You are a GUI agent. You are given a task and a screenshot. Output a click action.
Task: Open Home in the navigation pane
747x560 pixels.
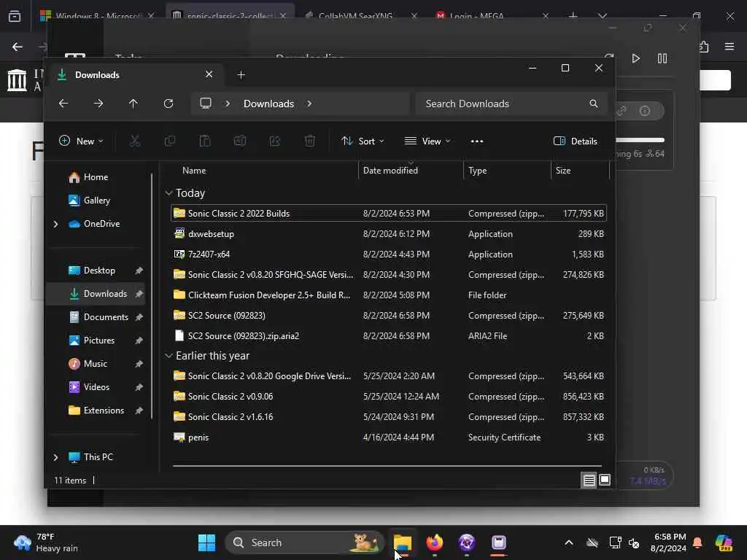pos(96,177)
